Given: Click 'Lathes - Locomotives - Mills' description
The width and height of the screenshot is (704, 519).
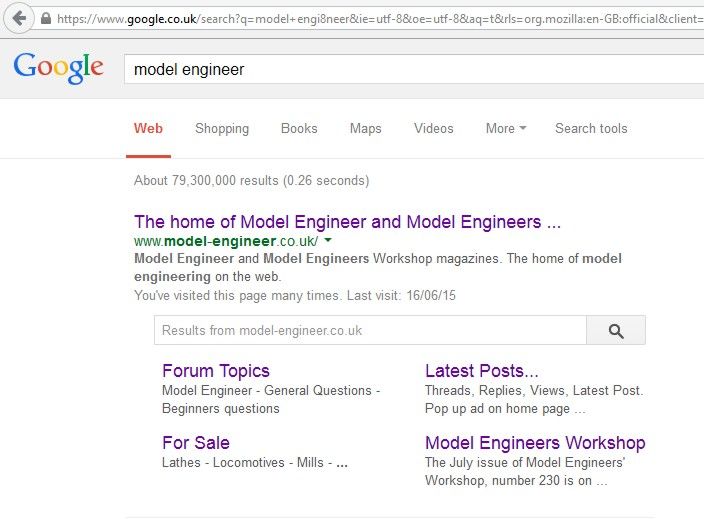Looking at the screenshot, I should click(255, 462).
